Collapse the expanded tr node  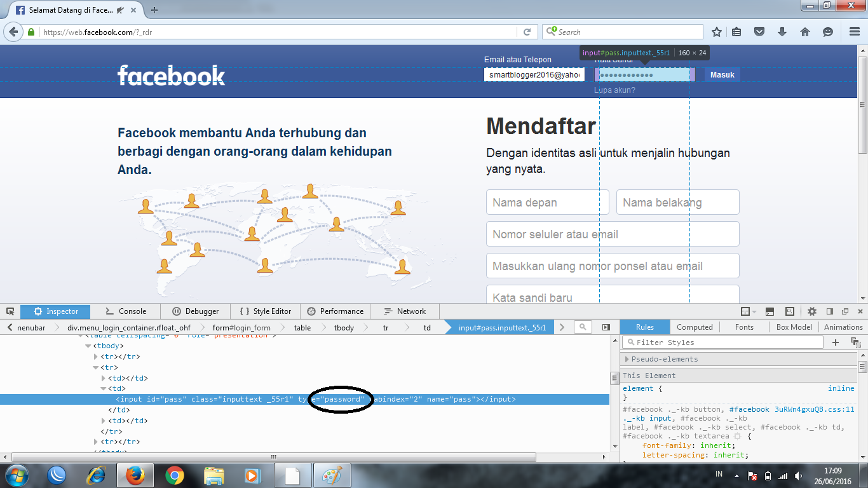pos(96,367)
